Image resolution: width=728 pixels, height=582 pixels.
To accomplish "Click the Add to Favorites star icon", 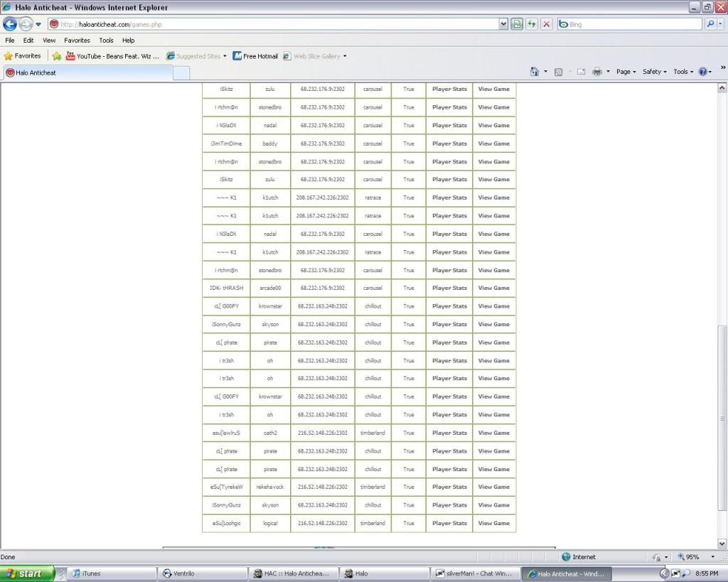I will 57,56.
